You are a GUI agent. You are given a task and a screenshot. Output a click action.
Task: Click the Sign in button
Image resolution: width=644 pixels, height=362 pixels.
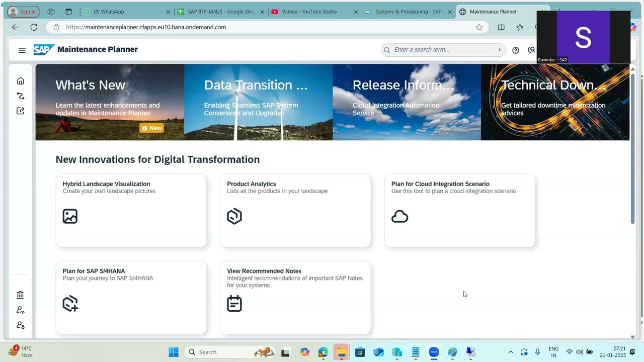(x=23, y=12)
